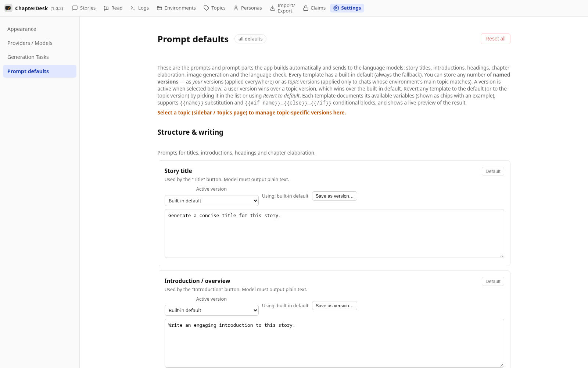Select Prompt defaults sidebar item
Screen dimensions: 588x368
point(40,71)
